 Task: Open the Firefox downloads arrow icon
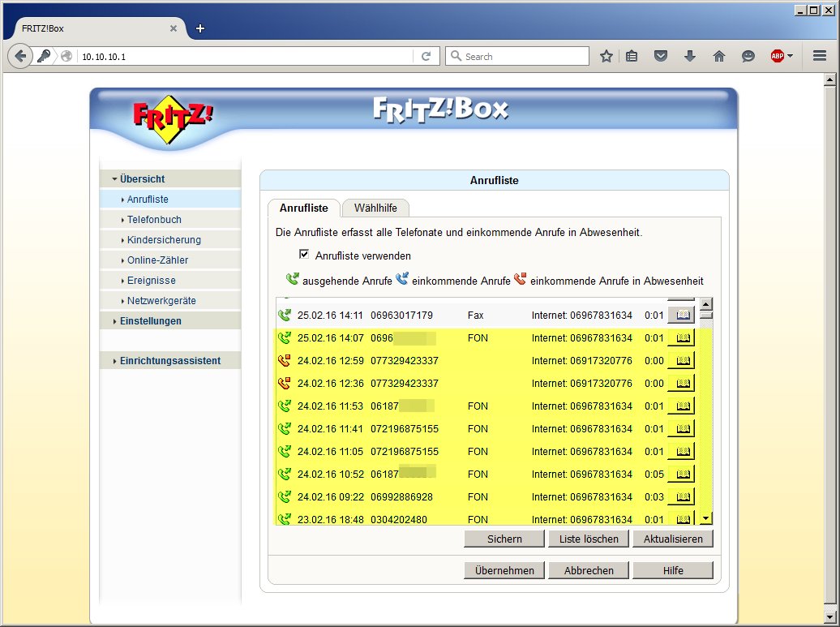click(x=690, y=56)
